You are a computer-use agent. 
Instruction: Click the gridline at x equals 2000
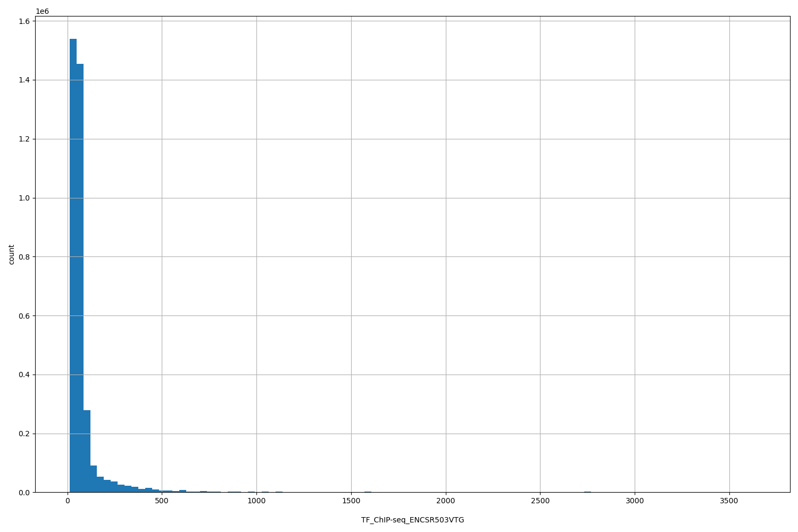coord(447,266)
